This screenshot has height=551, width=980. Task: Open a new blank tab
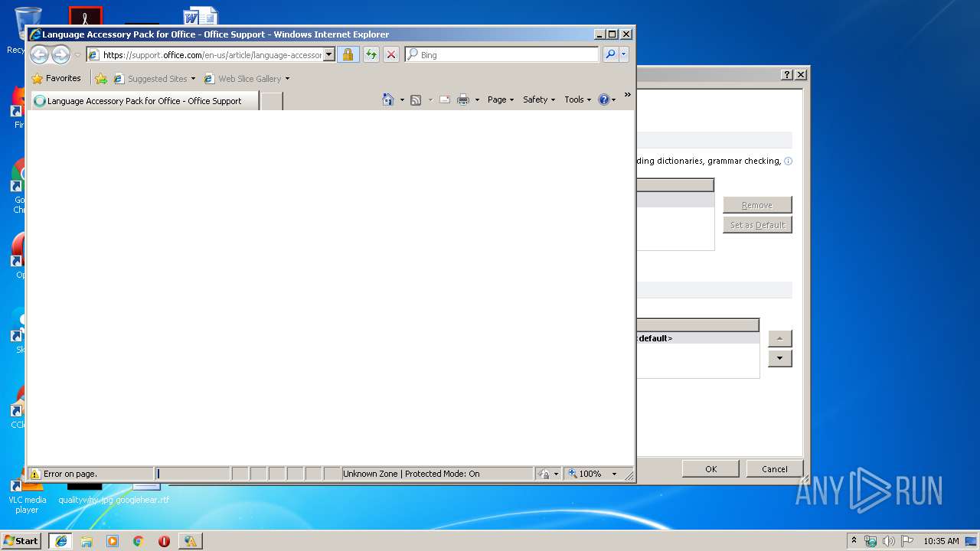click(x=272, y=101)
